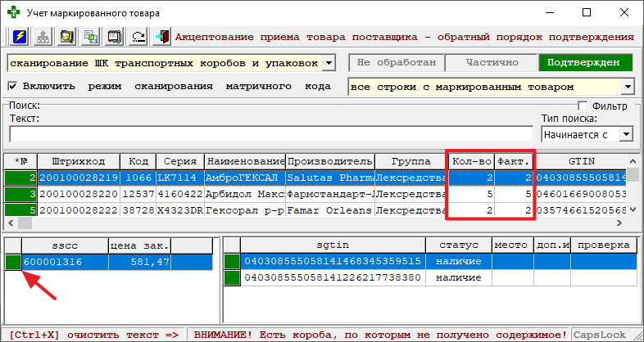644x342 pixels.
Task: Select sgtin row ending 468345359515
Action: (431, 261)
